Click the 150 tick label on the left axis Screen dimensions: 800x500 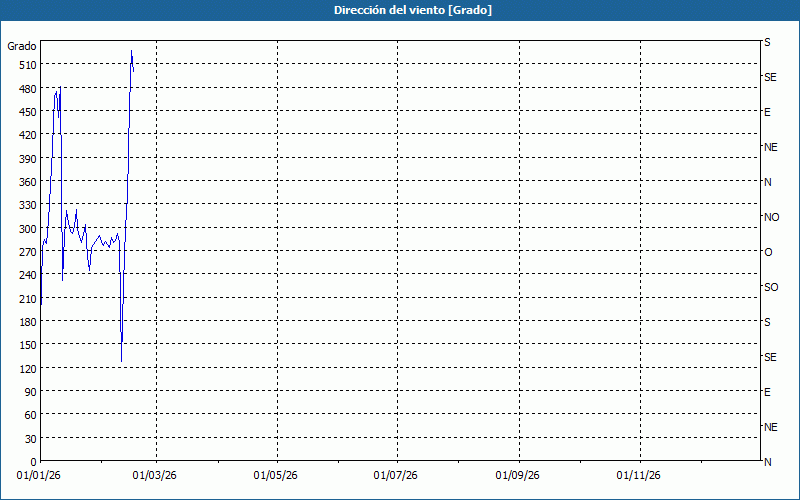coord(26,345)
